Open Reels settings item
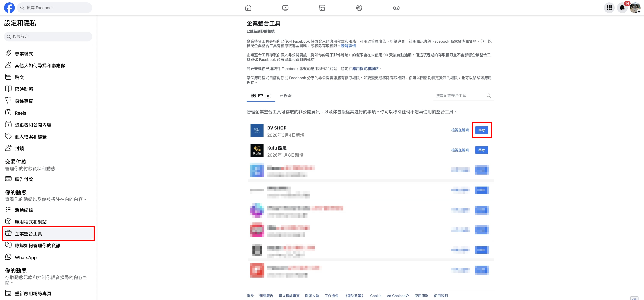Screen dimensions: 644x300 pyautogui.click(x=48, y=113)
